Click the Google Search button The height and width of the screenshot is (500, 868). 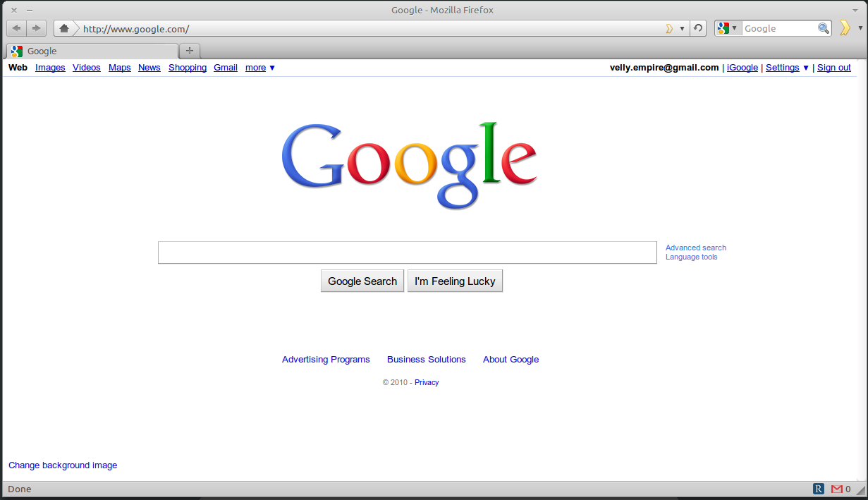click(362, 281)
